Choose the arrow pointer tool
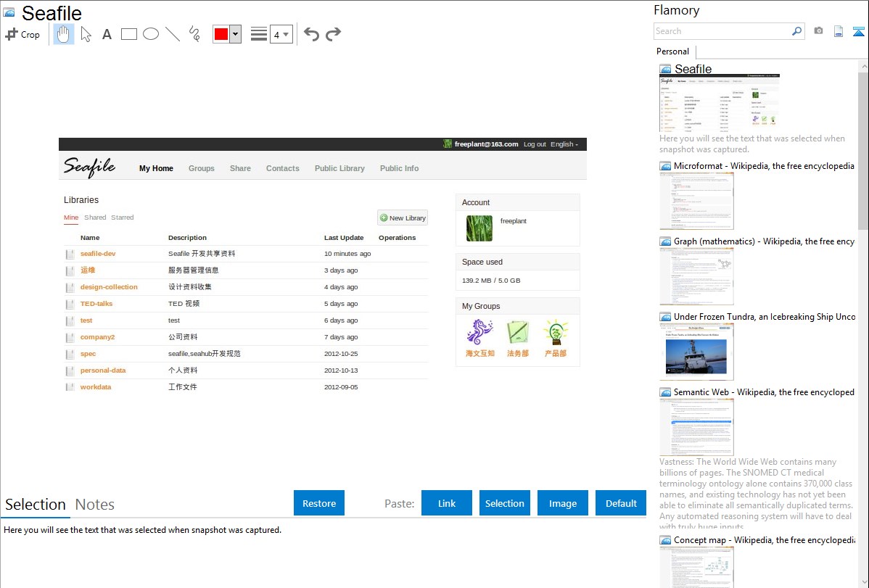The image size is (869, 588). (86, 34)
